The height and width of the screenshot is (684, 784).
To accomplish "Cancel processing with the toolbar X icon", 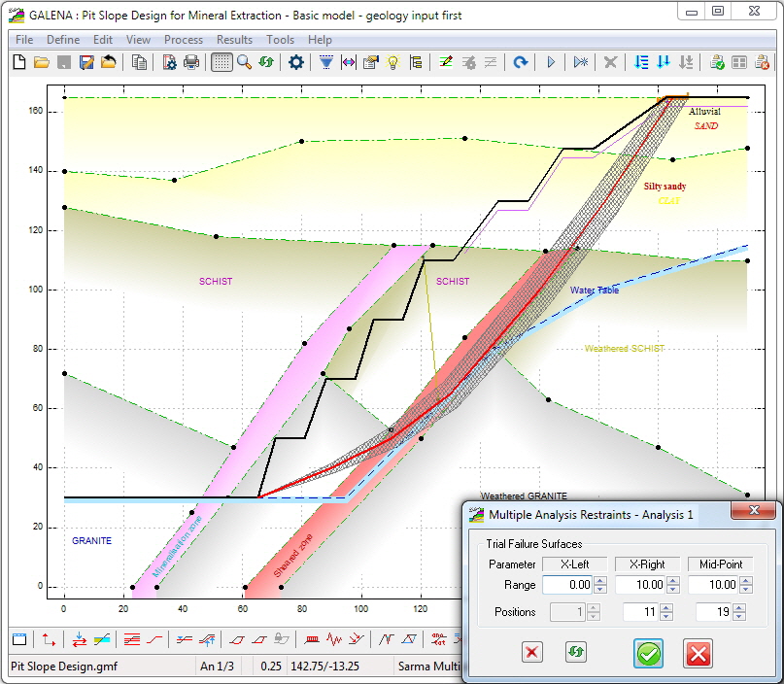I will tap(609, 62).
